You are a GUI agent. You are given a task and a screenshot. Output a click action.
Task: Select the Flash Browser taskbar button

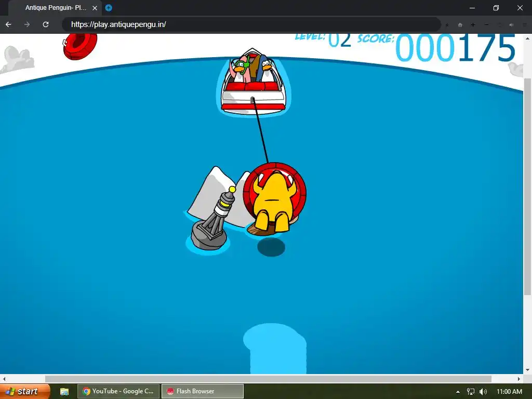tap(202, 391)
